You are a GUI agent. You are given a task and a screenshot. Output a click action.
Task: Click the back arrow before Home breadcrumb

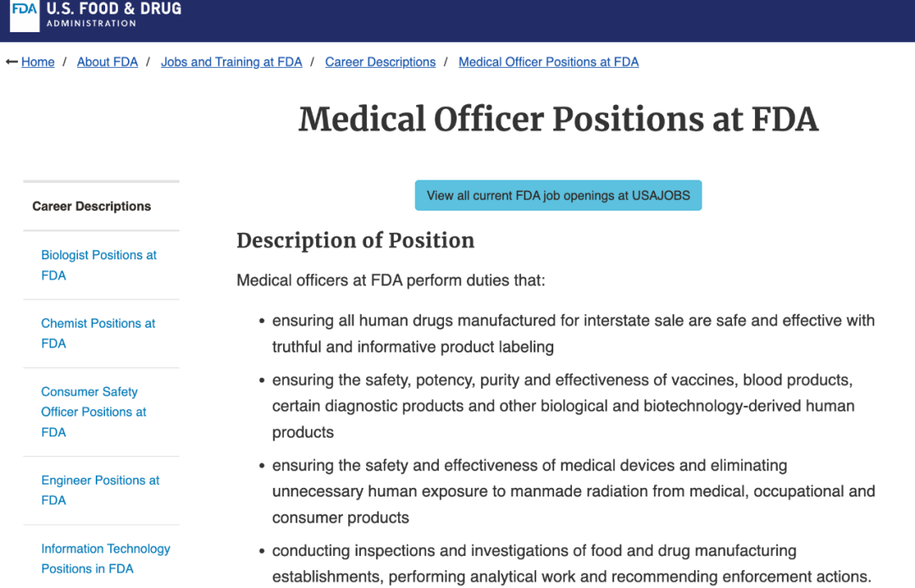(x=12, y=62)
